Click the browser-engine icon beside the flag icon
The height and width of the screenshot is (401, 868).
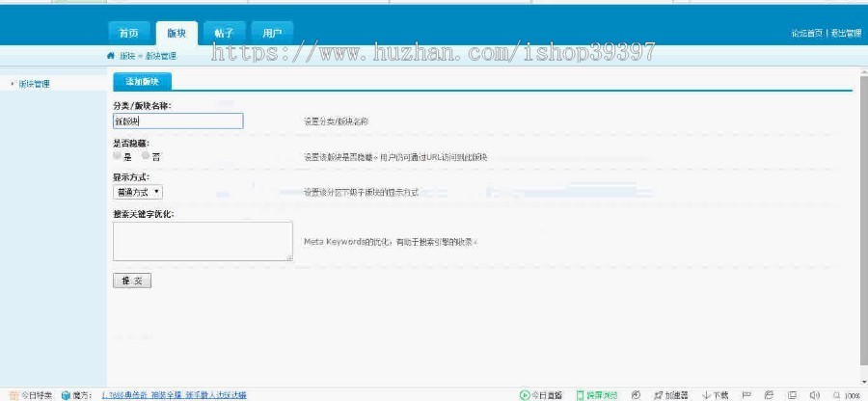click(x=769, y=395)
